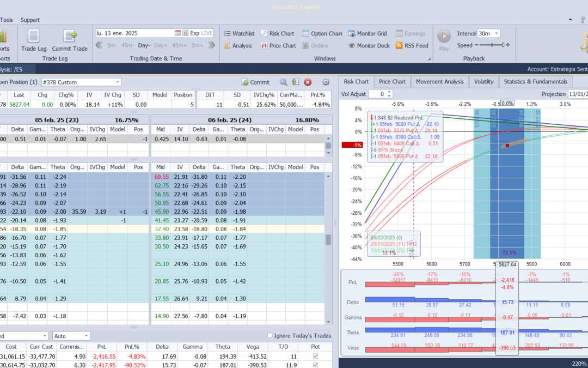The height and width of the screenshot is (368, 588).
Task: Open the Watchlist window
Action: click(x=239, y=33)
